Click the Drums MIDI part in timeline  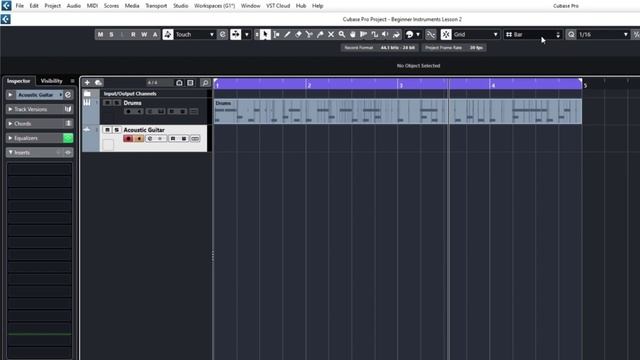tap(398, 111)
